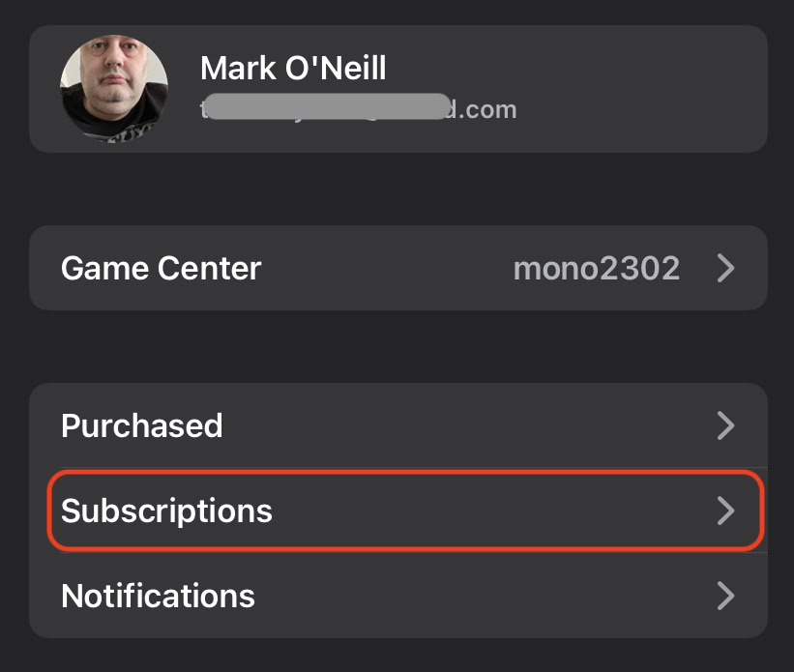794x672 pixels.
Task: Tap the profile photo avatar
Action: [114, 88]
